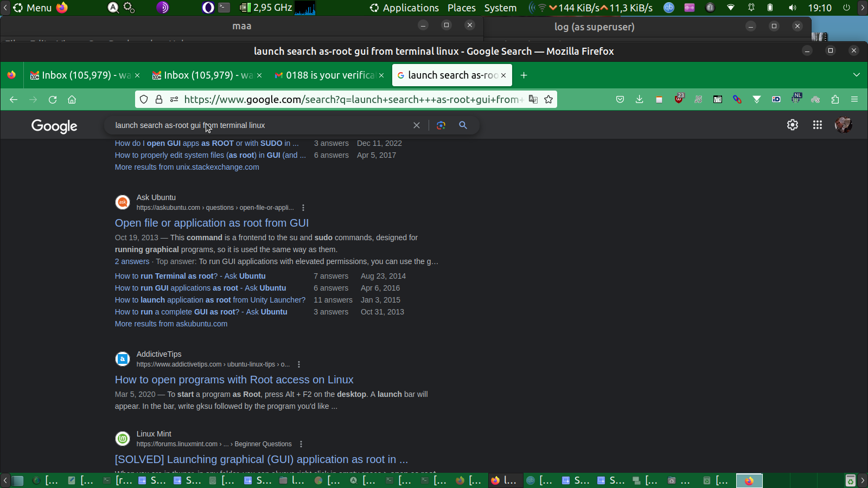Open 'How to launch application as root from Unity Launcher?'

[210, 300]
